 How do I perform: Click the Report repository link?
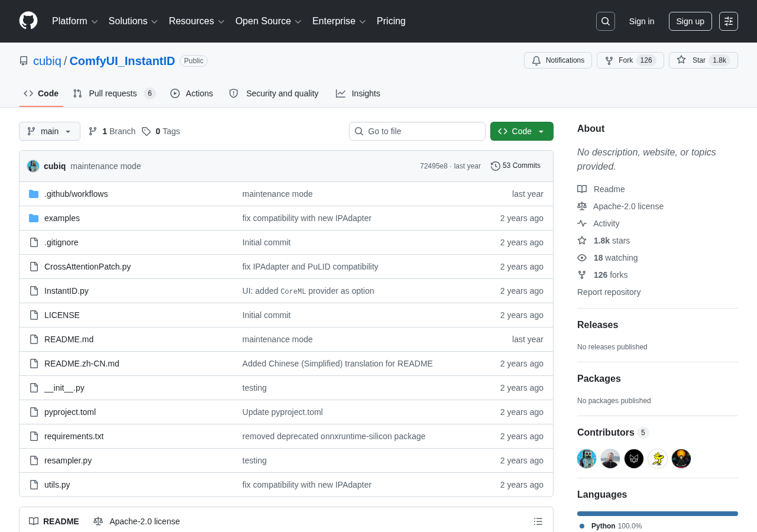click(x=609, y=292)
